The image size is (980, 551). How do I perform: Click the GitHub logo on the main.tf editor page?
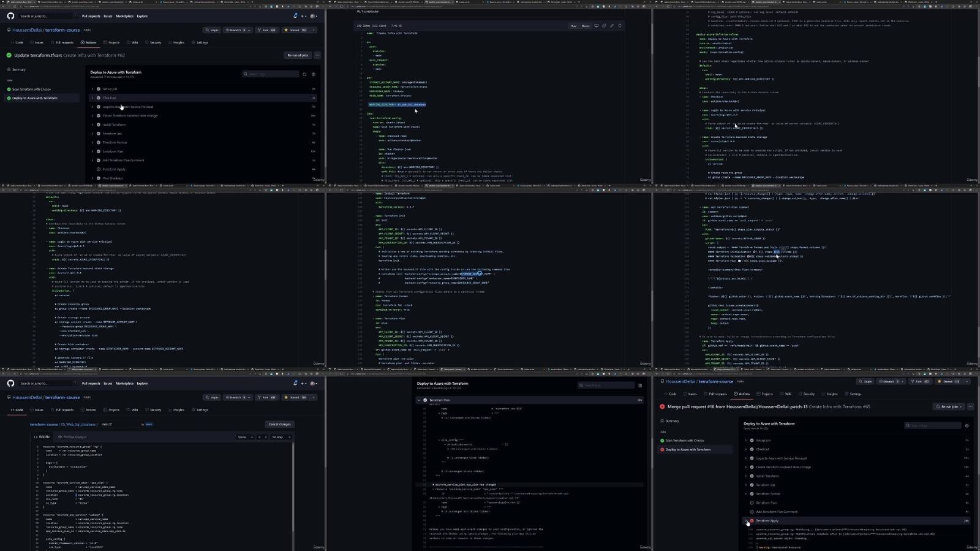tap(10, 383)
